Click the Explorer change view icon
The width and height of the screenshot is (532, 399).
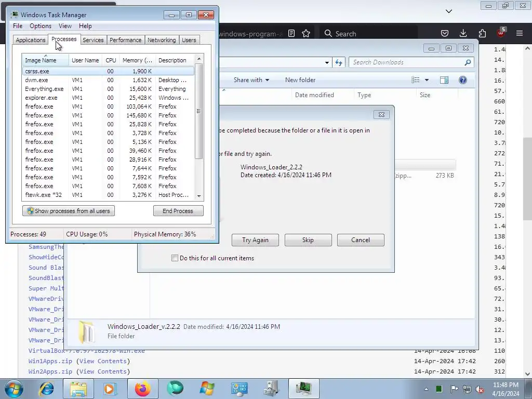point(415,80)
